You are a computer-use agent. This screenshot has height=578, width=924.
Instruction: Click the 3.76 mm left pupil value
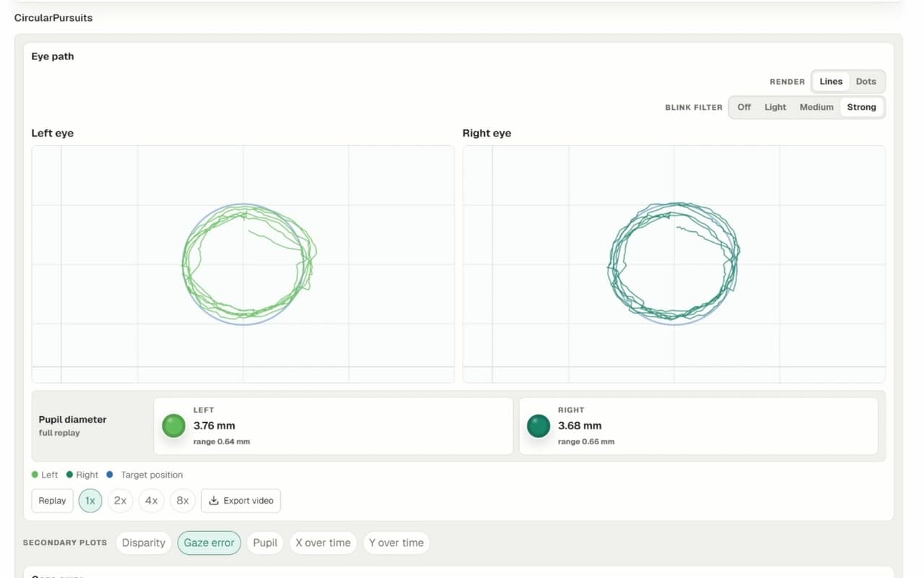[214, 426]
